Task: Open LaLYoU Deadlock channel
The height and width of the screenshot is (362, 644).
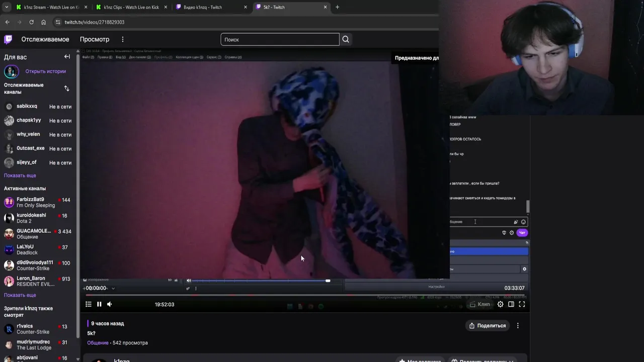Action: 38,249
